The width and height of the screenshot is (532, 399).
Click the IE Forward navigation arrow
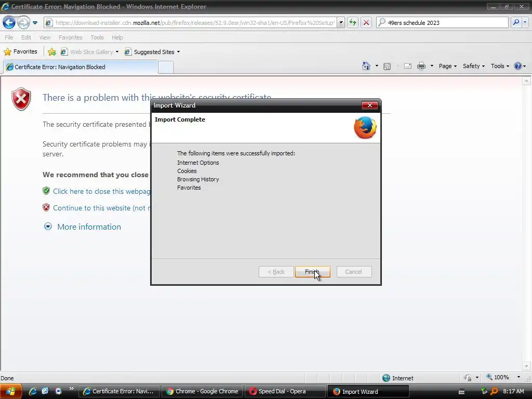(x=23, y=23)
